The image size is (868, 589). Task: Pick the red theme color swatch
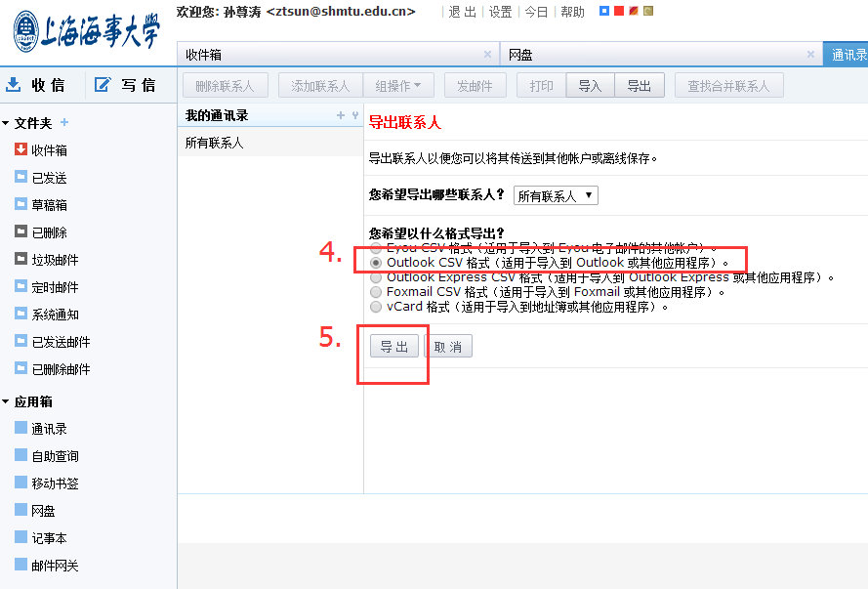click(619, 11)
